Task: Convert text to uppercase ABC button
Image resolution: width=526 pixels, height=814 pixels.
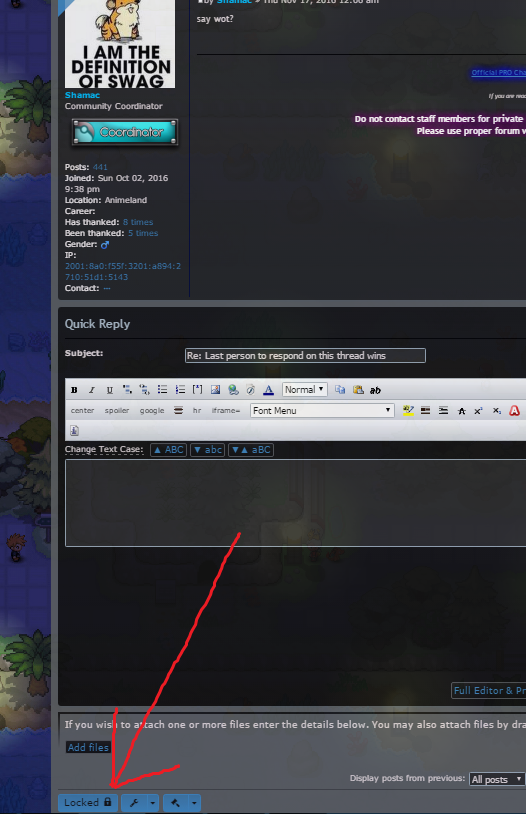Action: coord(168,450)
